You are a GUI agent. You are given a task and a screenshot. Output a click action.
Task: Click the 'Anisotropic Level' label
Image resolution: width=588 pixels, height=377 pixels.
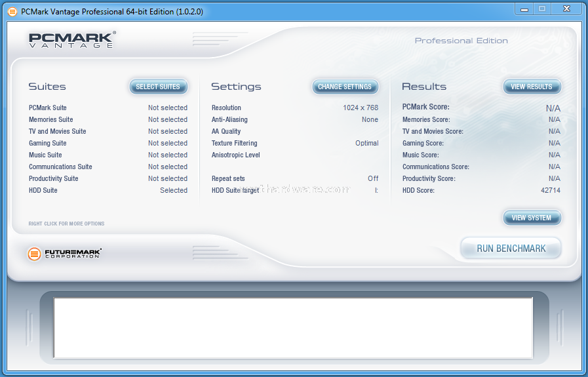point(235,155)
